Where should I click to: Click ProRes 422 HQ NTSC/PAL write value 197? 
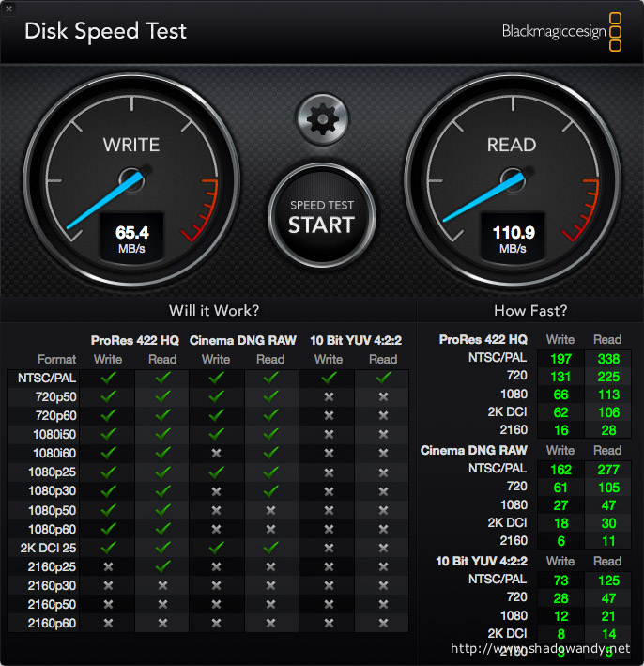click(x=560, y=359)
